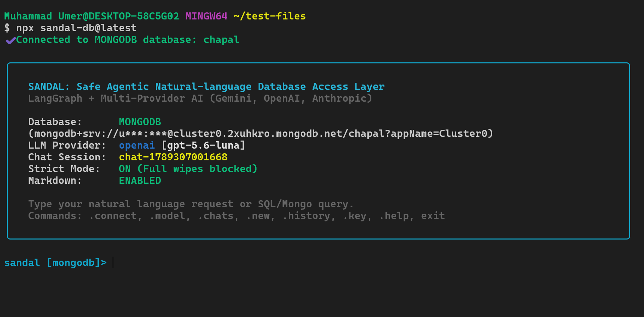Click the username 'Muhammad Umer@DESKTOP-58C5G02'
The width and height of the screenshot is (644, 317).
92,16
